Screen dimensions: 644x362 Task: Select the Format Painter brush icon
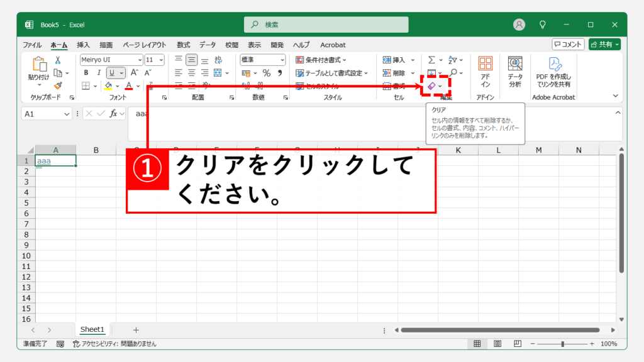[x=57, y=85]
